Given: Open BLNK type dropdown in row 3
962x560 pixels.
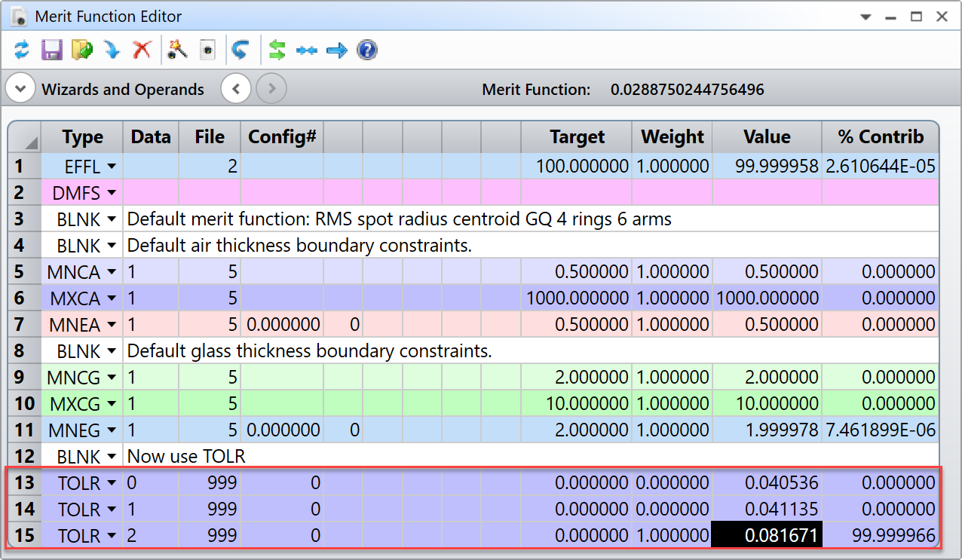Looking at the screenshot, I should (x=112, y=219).
